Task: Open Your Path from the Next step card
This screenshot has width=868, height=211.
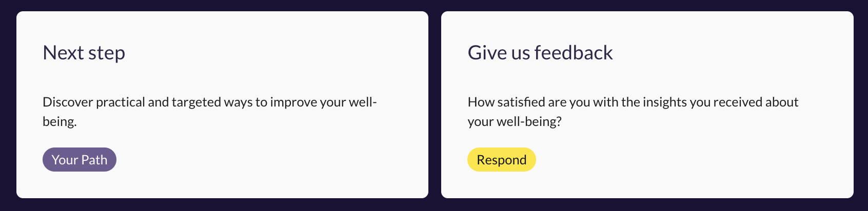Action: click(x=80, y=160)
